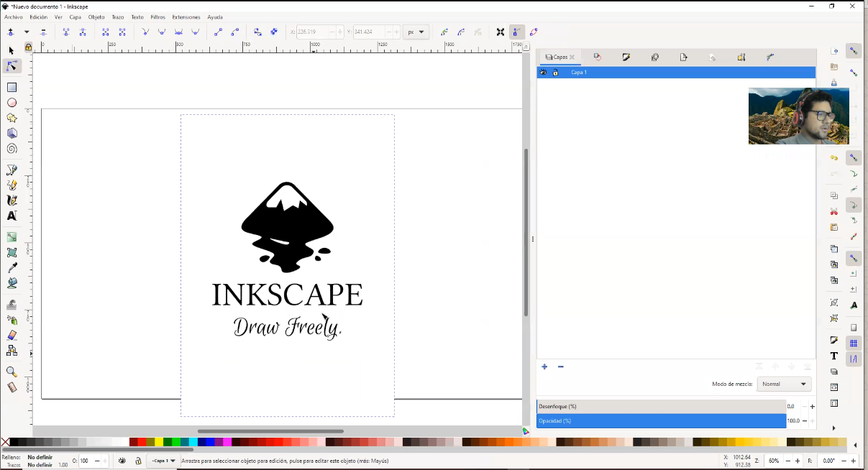Hide Capa 1 using eye icon
Viewport: 868px width, 470px height.
click(x=543, y=73)
